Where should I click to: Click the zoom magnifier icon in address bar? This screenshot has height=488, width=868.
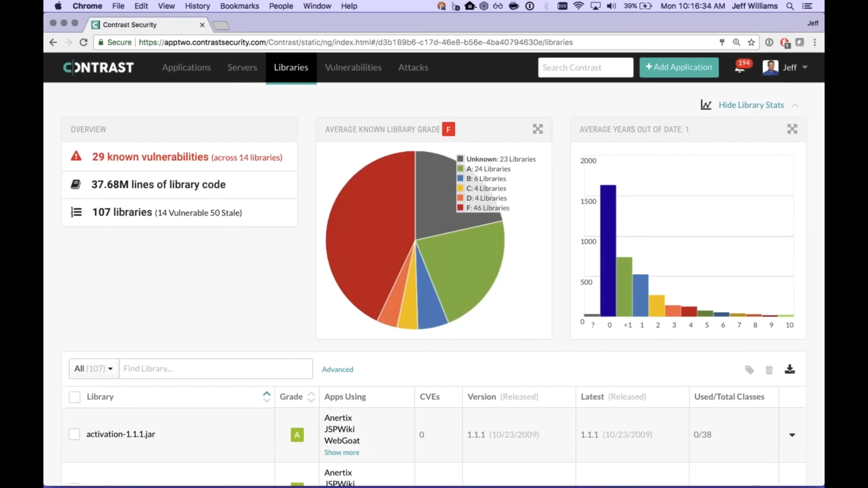pos(736,42)
